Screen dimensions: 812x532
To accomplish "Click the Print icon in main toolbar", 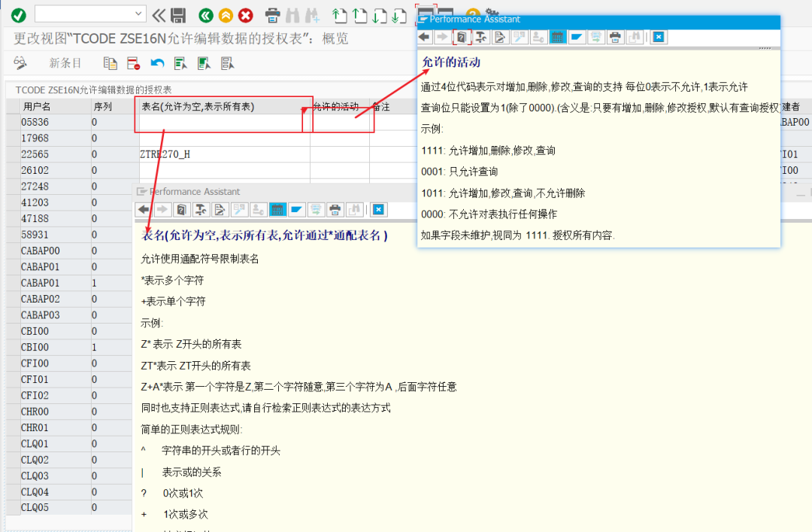I will coord(272,16).
